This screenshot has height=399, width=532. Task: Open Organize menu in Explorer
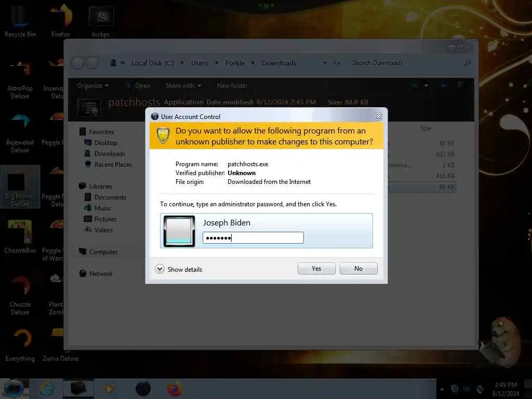pos(92,86)
